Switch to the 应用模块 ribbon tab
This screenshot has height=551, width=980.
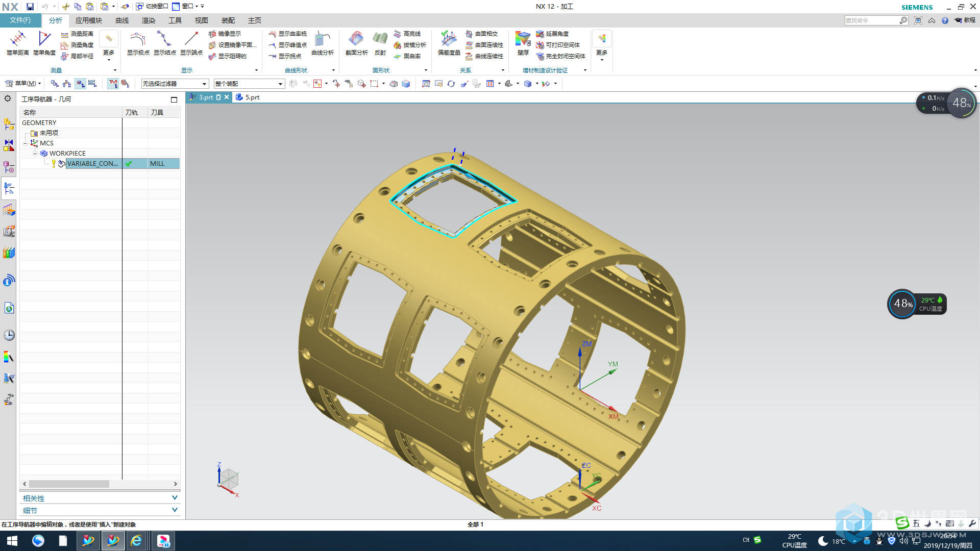(88, 20)
